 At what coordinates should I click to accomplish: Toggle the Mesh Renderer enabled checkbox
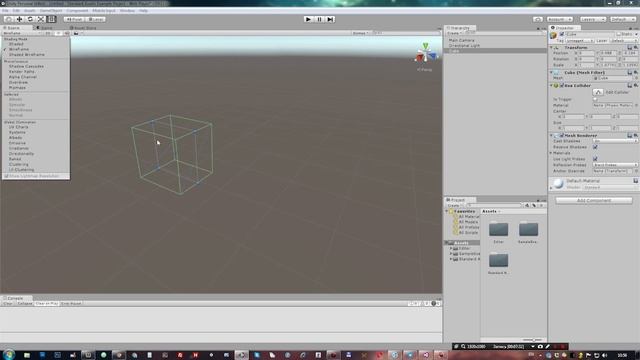click(x=562, y=135)
